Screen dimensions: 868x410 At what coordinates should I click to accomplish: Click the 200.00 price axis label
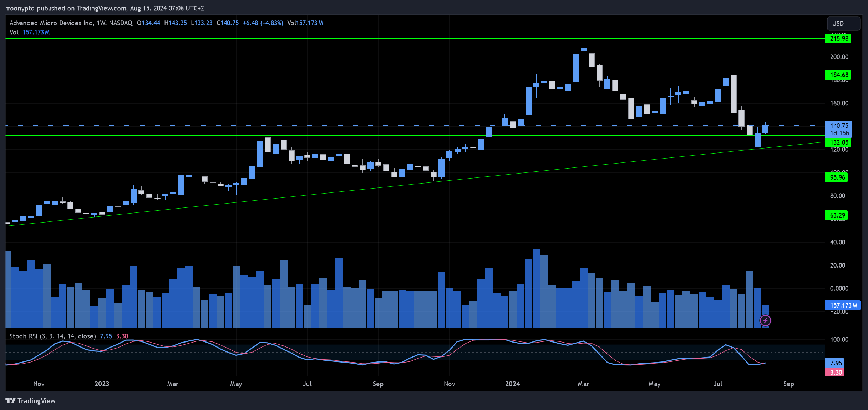pos(839,57)
